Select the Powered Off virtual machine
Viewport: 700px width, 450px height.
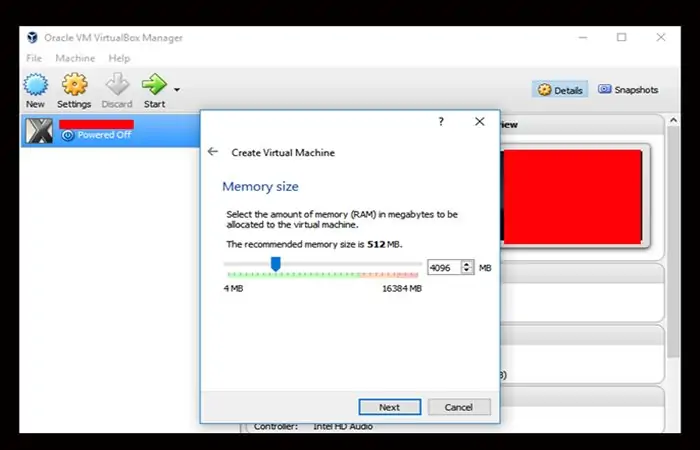pos(110,130)
